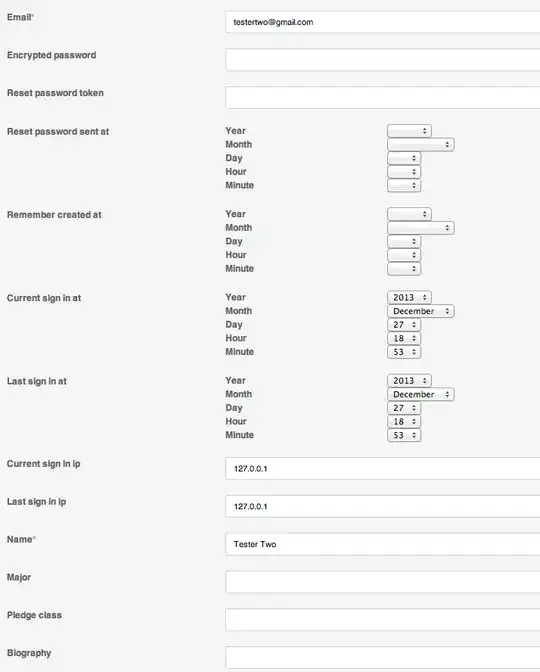Open Month dropdown for Remember created at
The height and width of the screenshot is (672, 540).
[420, 228]
